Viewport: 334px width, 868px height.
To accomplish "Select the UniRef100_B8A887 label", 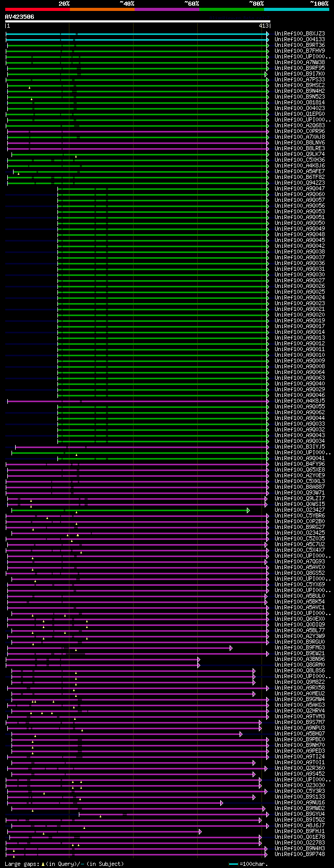I will 300,487.
